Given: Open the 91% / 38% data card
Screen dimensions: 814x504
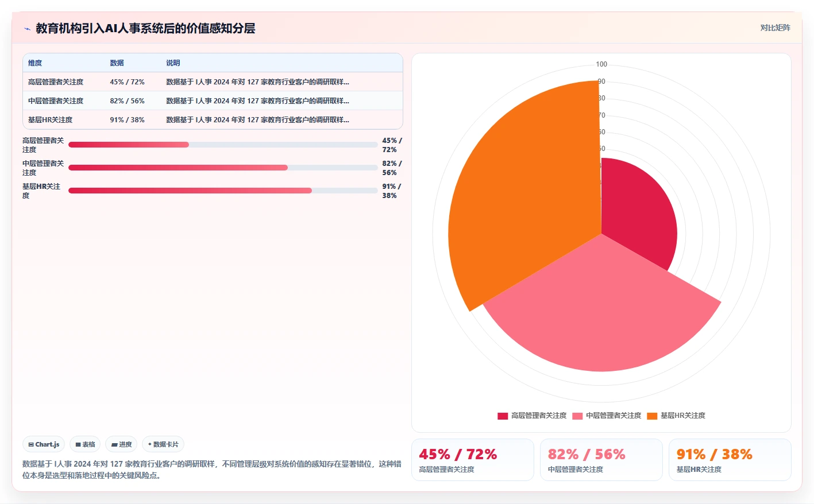Looking at the screenshot, I should coord(730,460).
